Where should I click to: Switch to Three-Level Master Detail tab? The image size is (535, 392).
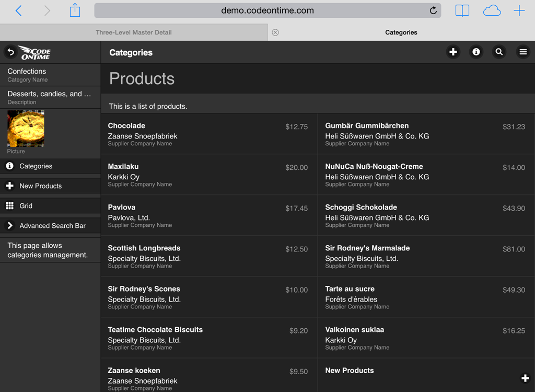pyautogui.click(x=134, y=32)
